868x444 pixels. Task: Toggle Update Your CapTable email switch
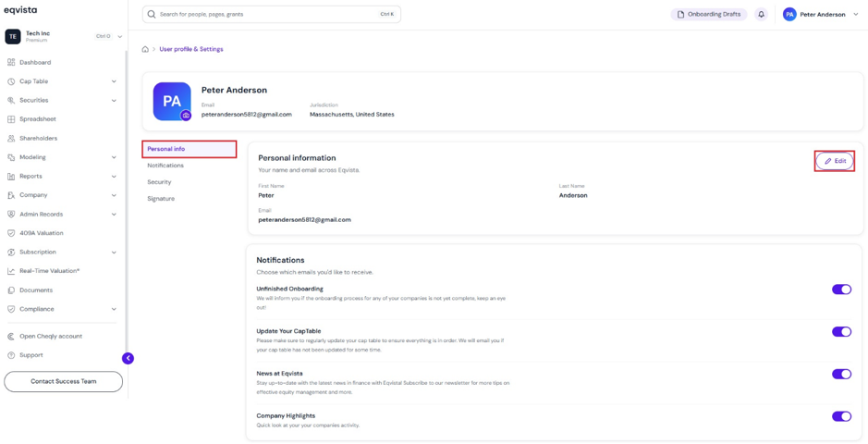click(841, 332)
